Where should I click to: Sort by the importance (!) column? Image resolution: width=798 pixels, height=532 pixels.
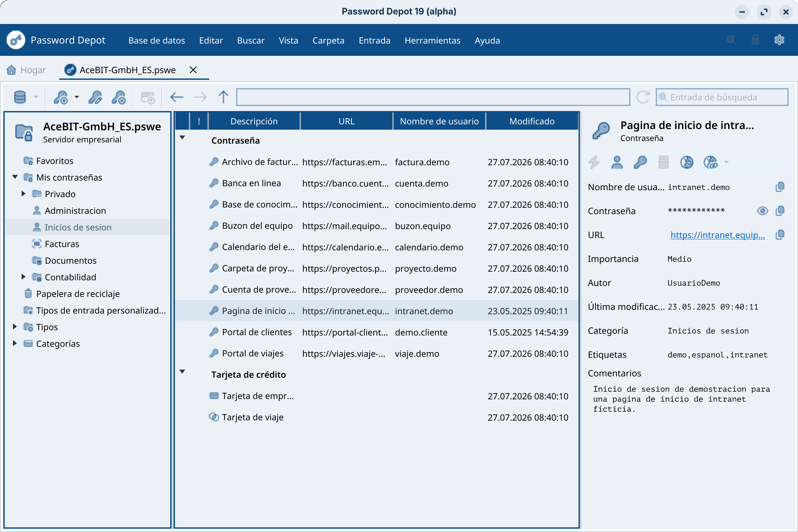(x=199, y=121)
